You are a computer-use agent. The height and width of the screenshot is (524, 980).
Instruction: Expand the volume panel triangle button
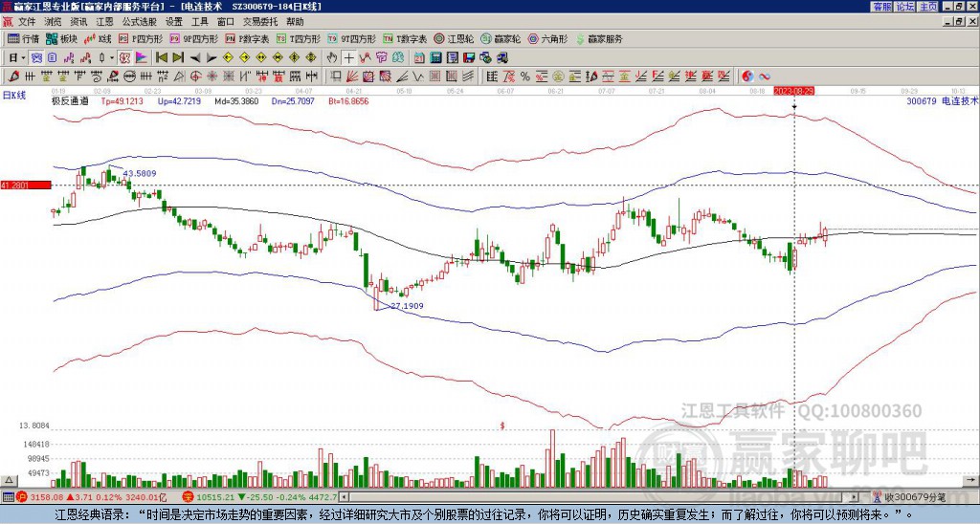click(x=9, y=480)
